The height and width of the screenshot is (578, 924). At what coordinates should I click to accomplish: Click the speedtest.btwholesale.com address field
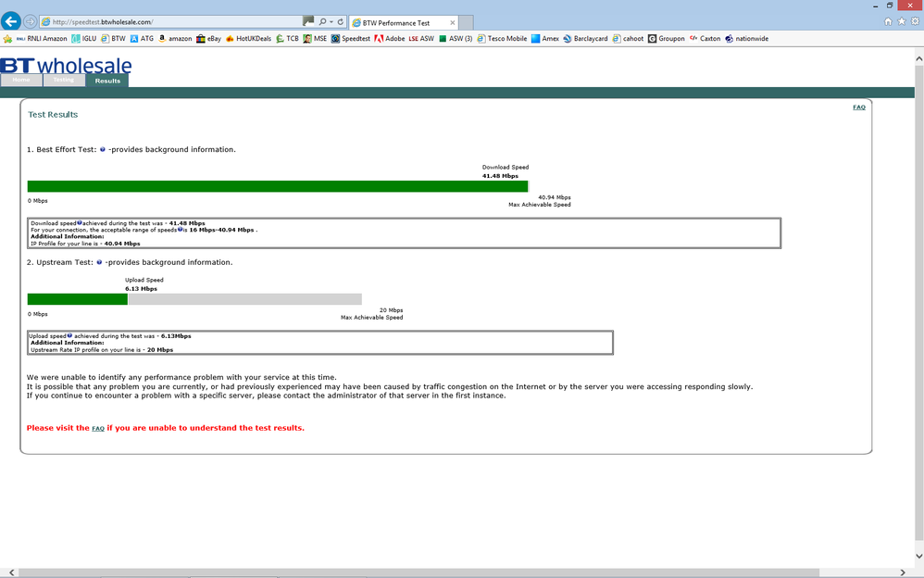[x=171, y=22]
